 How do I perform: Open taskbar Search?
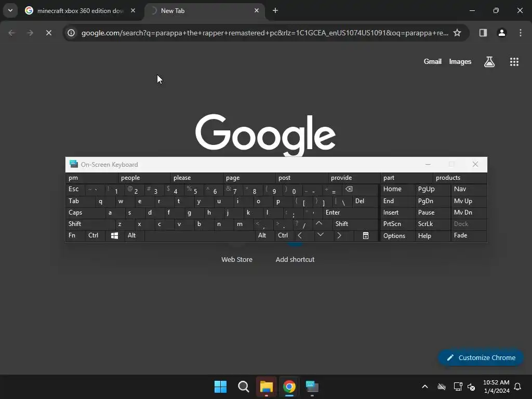[244, 387]
